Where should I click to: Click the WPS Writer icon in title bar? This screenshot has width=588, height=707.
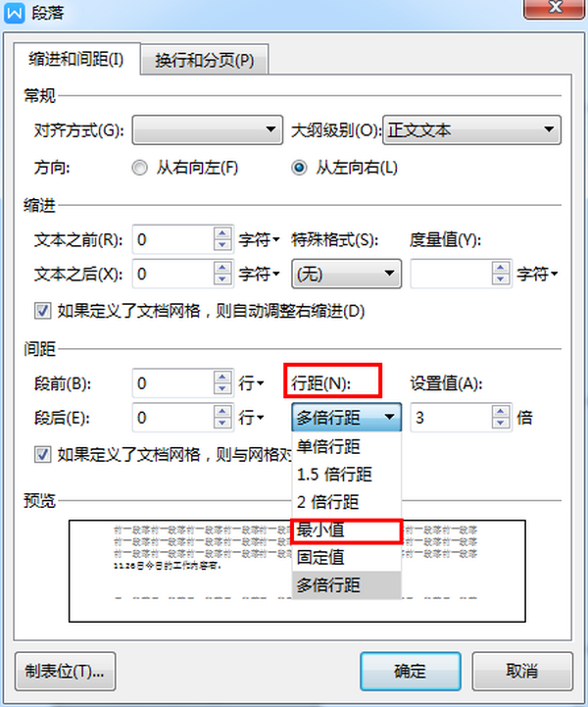pyautogui.click(x=14, y=12)
